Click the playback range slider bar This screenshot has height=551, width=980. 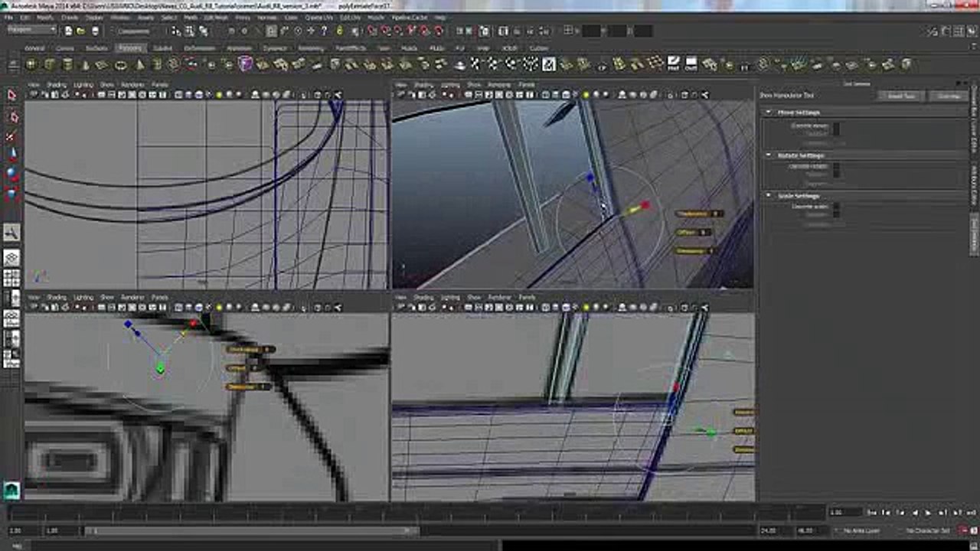pos(251,530)
